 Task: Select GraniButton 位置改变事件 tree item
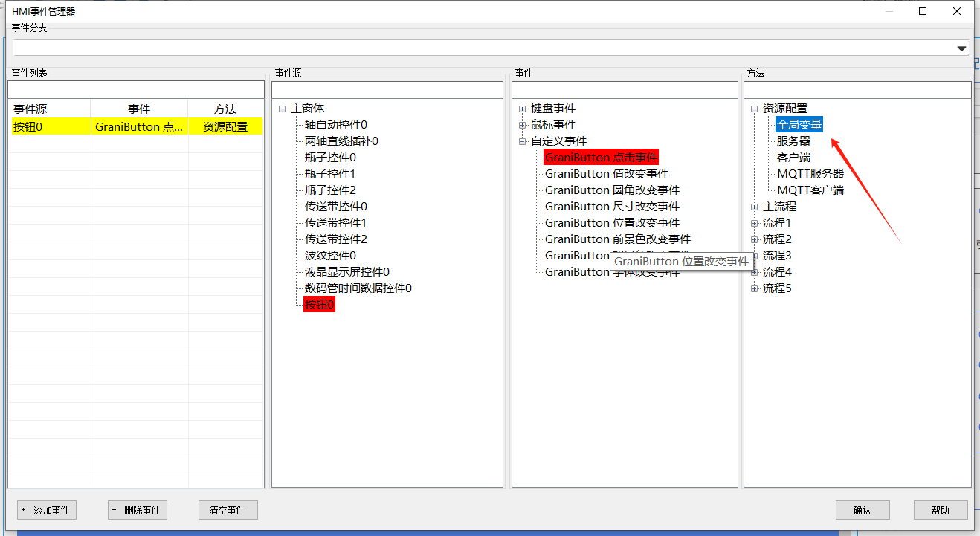612,223
